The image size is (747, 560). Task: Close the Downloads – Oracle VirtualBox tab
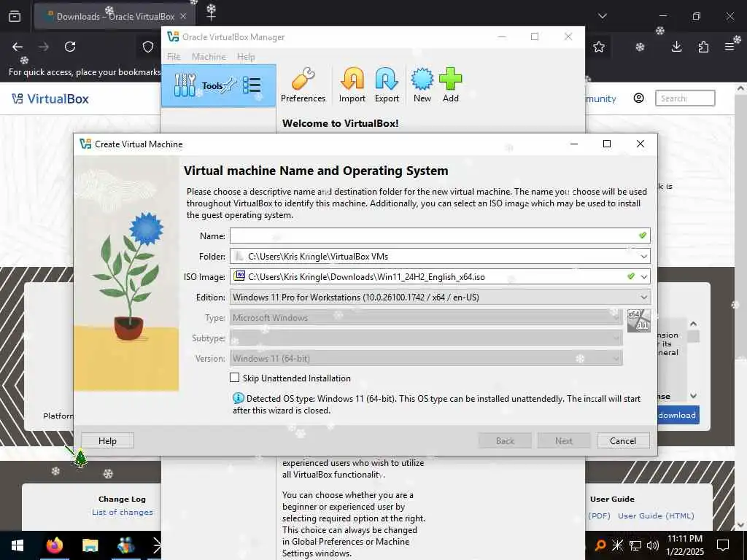pos(183,16)
